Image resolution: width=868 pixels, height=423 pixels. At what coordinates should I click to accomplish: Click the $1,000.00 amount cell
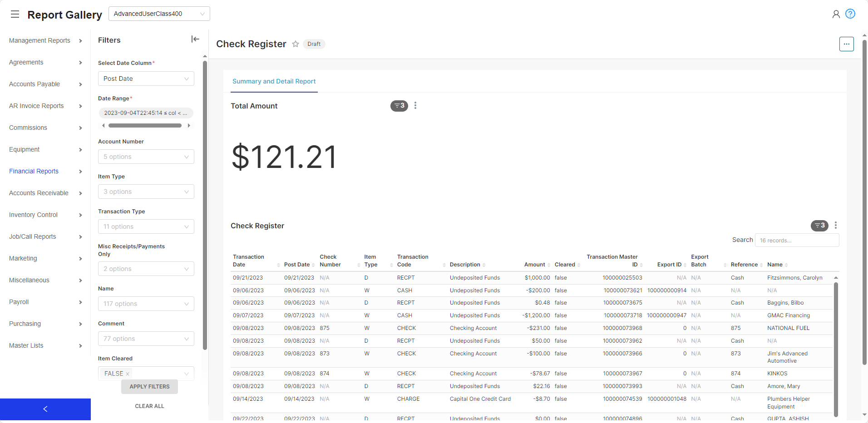[537, 278]
